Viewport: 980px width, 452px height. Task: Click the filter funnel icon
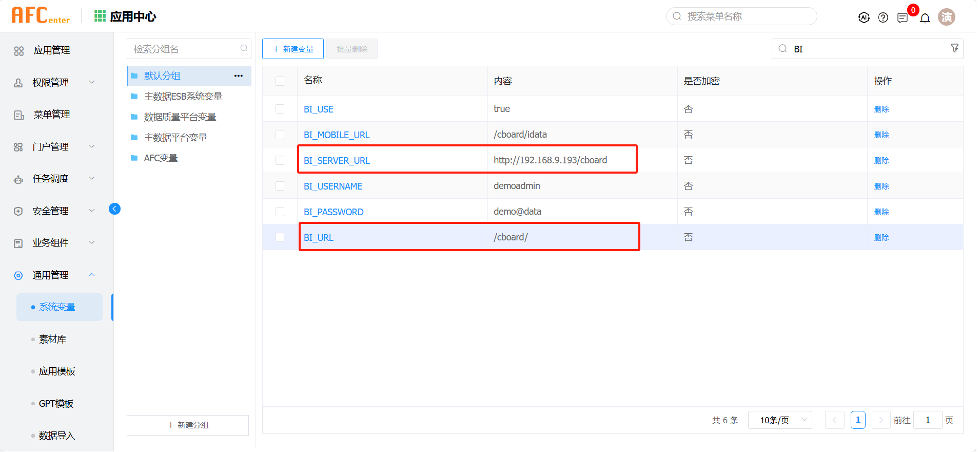(x=954, y=48)
